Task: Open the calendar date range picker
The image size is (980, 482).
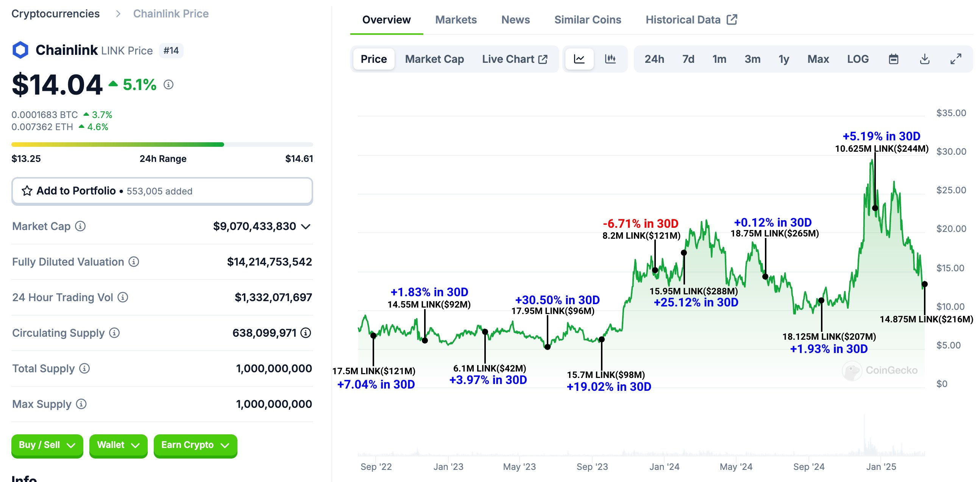Action: pos(893,59)
